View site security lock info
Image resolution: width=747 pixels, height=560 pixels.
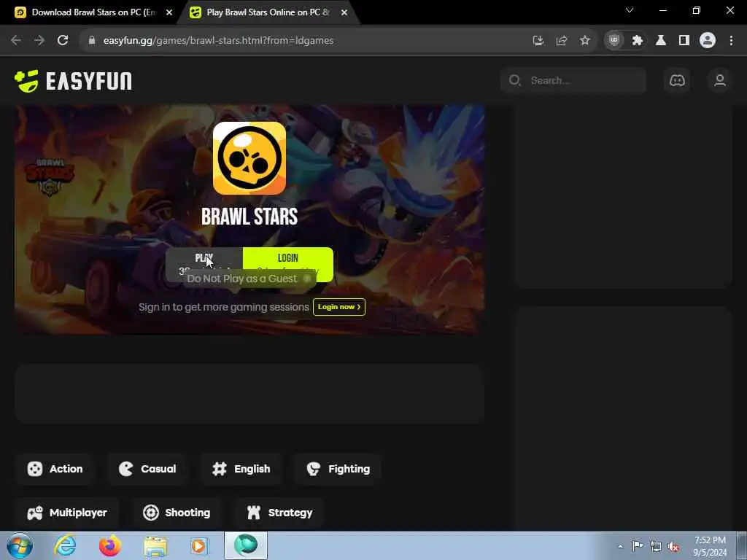point(91,41)
